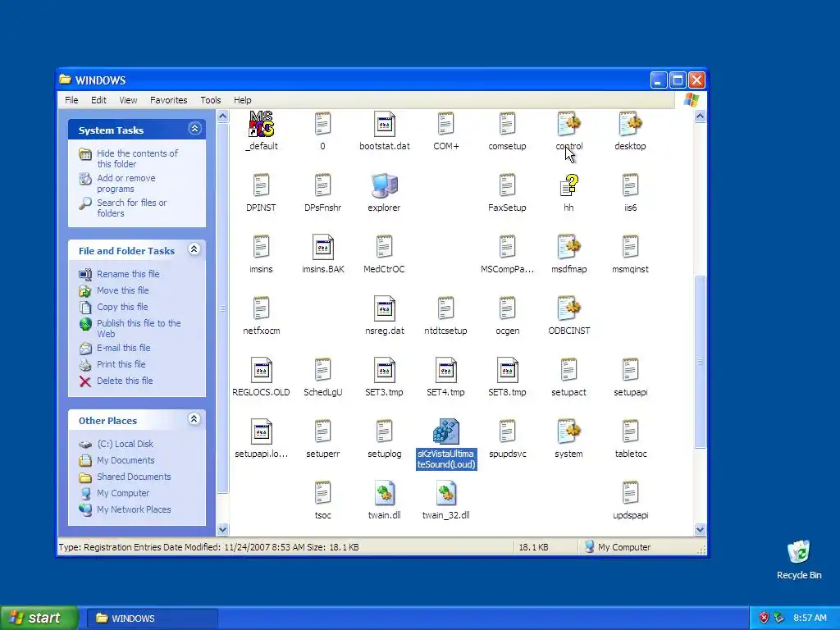
Task: Select the twain_32.dll file icon
Action: click(445, 493)
